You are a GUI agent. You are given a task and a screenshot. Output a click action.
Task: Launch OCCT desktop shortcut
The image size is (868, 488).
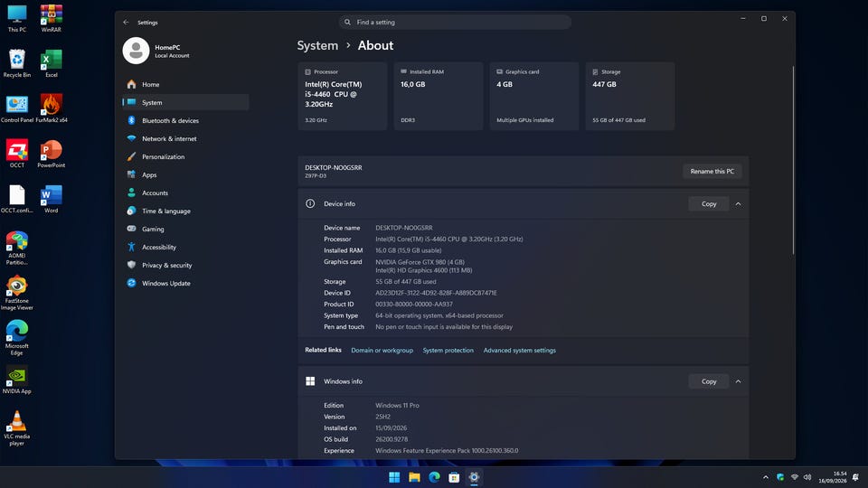[17, 154]
